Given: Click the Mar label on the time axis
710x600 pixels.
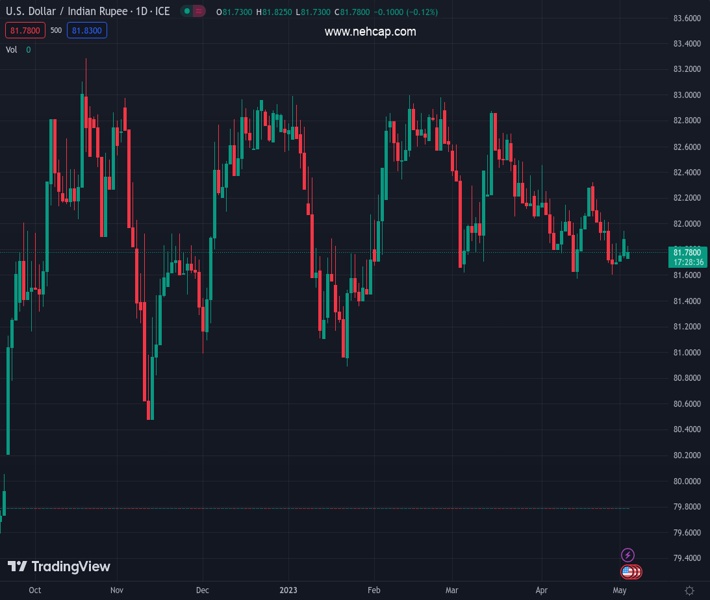Looking at the screenshot, I should pyautogui.click(x=451, y=590).
